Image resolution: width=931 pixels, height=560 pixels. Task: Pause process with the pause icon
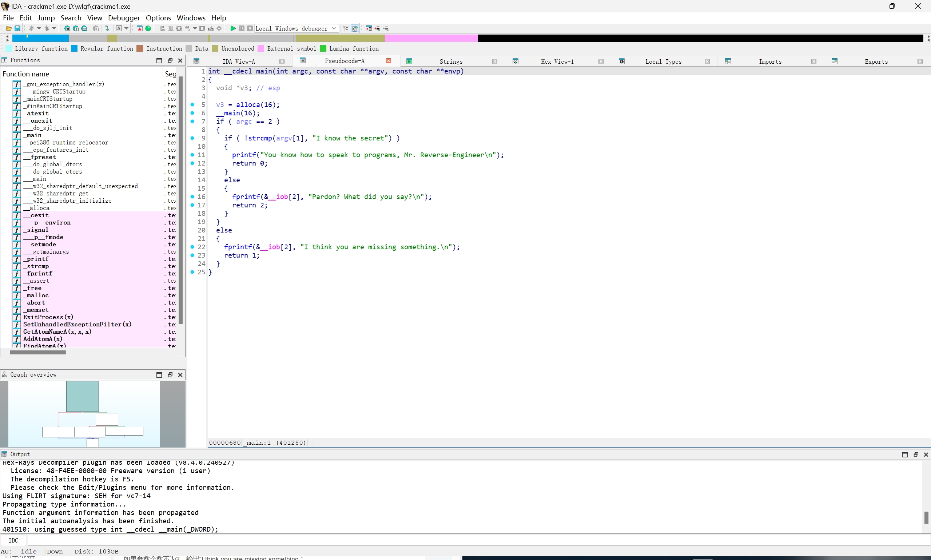coord(242,28)
